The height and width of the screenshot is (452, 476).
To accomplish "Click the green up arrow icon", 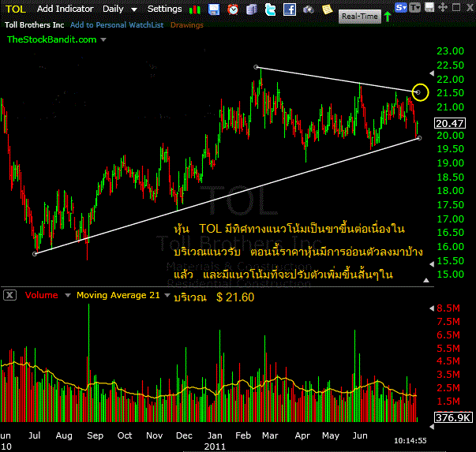I will coord(388,17).
